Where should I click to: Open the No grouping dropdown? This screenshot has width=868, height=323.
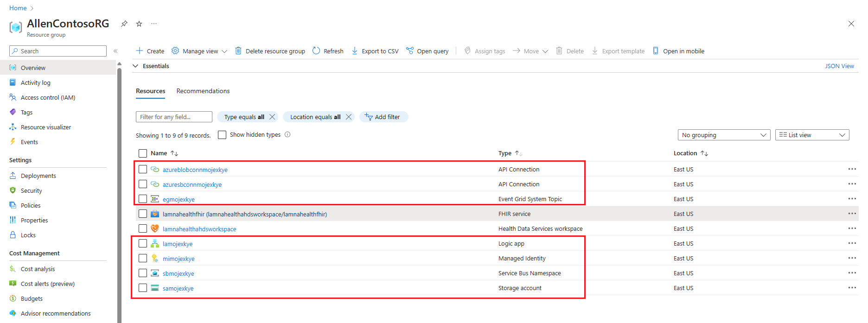click(724, 135)
